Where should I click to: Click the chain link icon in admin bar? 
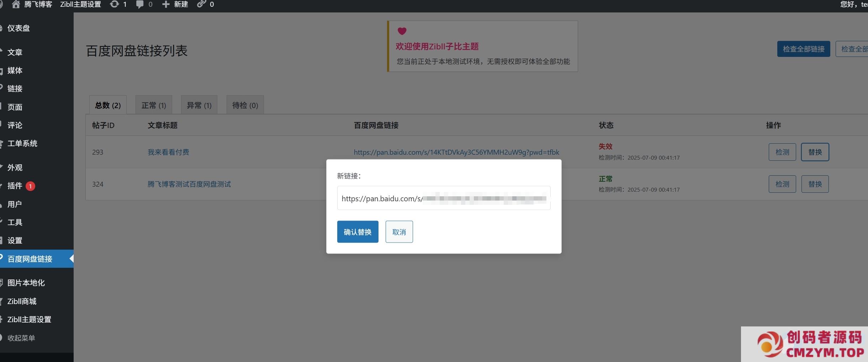(202, 4)
